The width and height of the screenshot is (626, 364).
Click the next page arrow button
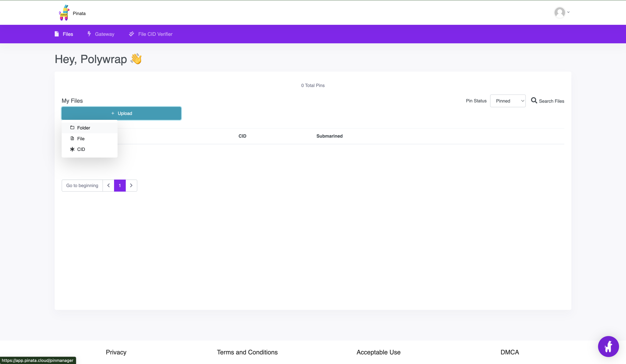point(131,185)
